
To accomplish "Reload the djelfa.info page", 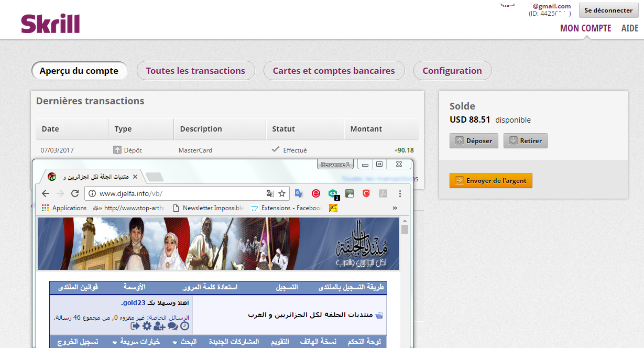I will (75, 193).
